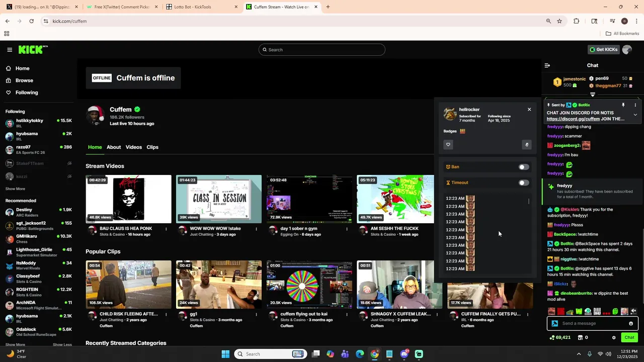
Task: Bookmark this page with star icon
Action: pyautogui.click(x=559, y=21)
